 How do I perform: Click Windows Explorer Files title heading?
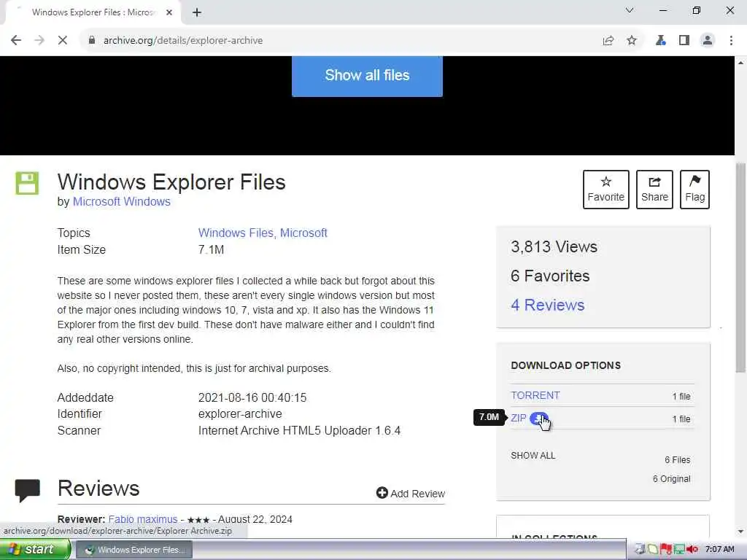pyautogui.click(x=171, y=182)
